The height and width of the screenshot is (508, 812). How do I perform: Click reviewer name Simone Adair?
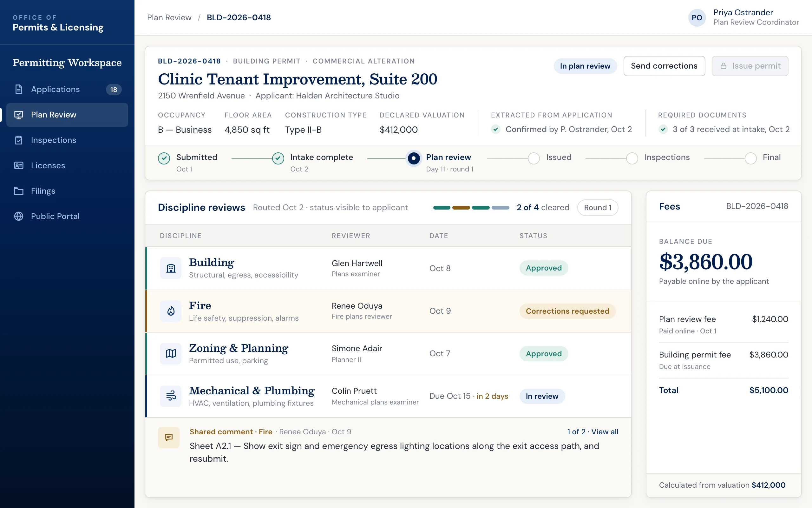[x=357, y=348]
